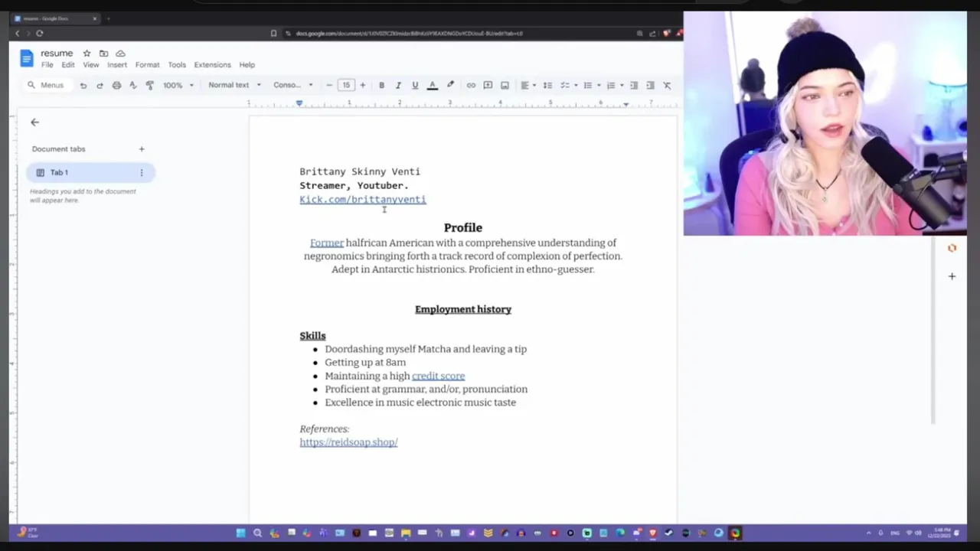Image resolution: width=980 pixels, height=551 pixels.
Task: Open the Windows Start menu
Action: click(240, 533)
